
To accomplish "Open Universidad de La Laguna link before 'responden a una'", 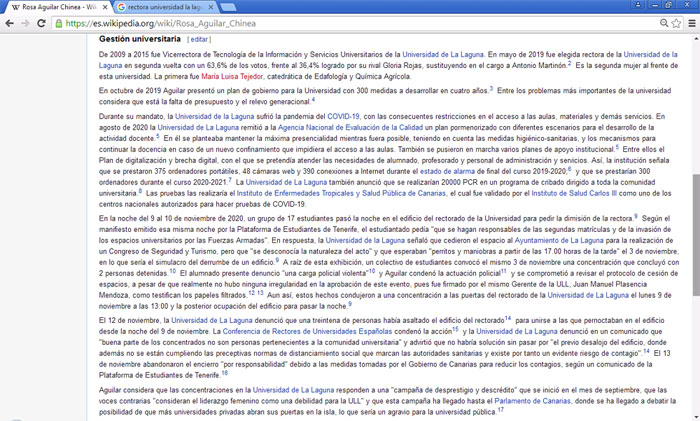I will (293, 390).
